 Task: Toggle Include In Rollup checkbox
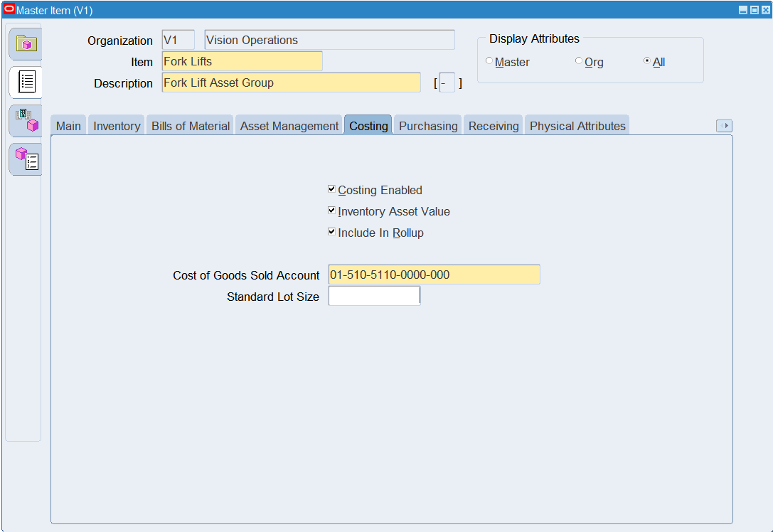tap(332, 232)
